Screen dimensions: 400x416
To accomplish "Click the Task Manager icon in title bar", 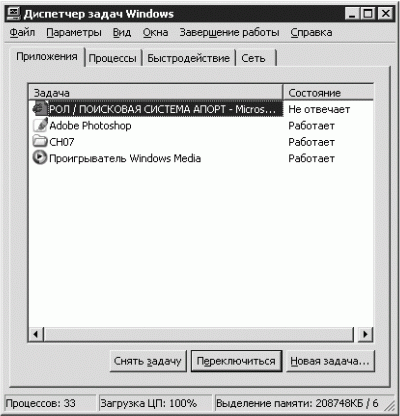I will [x=14, y=13].
